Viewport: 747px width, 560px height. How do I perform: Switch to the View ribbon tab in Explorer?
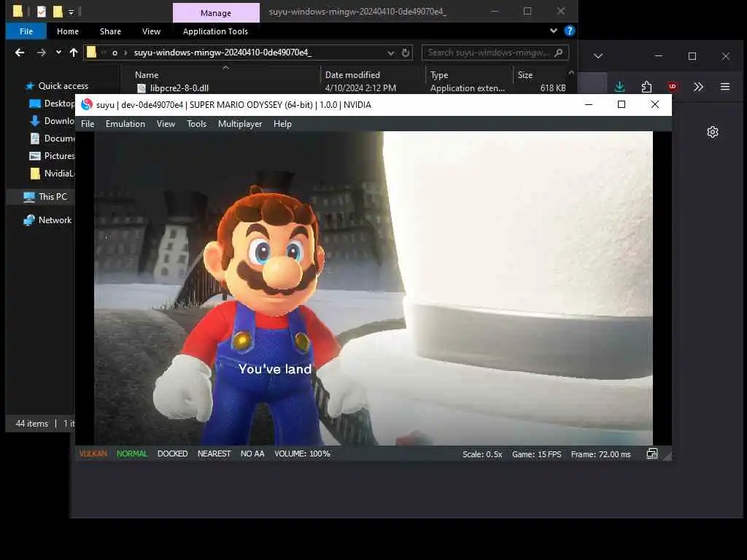(151, 31)
